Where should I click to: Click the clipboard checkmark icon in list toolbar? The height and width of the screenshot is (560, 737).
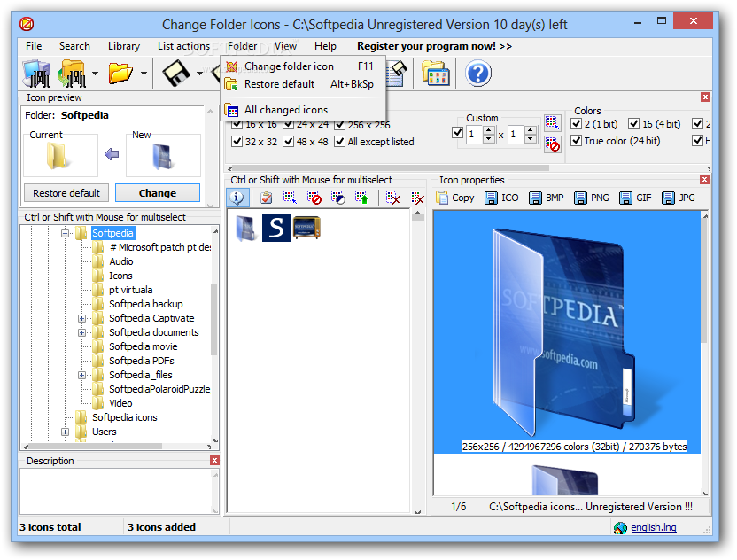(x=266, y=198)
